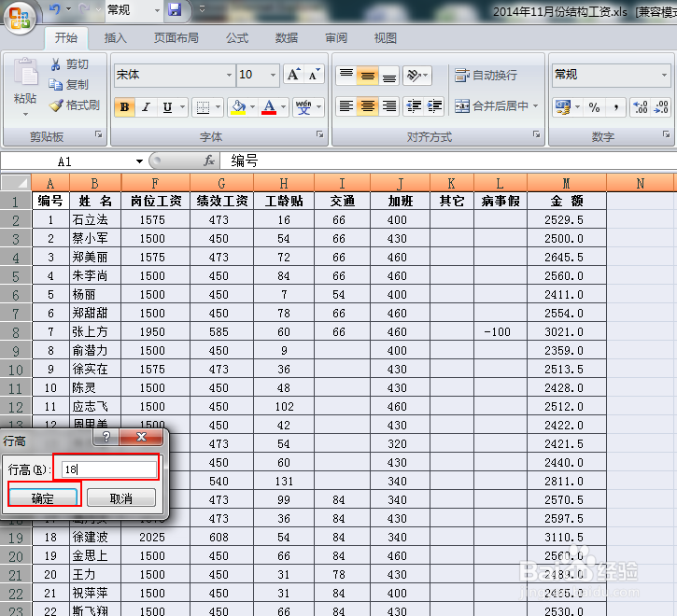Open the alignment group dialog launcher
The image size is (677, 616).
537,134
